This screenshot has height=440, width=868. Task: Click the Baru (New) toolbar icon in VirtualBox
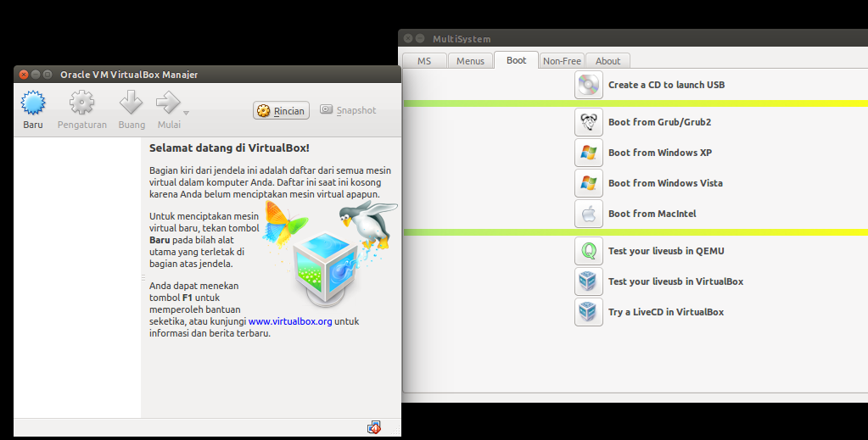pos(32,103)
